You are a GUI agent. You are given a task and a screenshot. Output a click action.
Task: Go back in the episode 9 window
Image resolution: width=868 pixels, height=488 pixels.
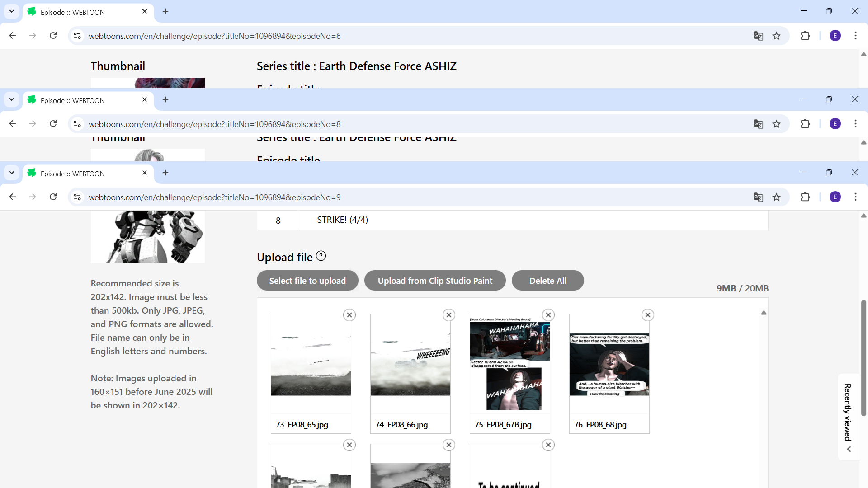coord(13,197)
